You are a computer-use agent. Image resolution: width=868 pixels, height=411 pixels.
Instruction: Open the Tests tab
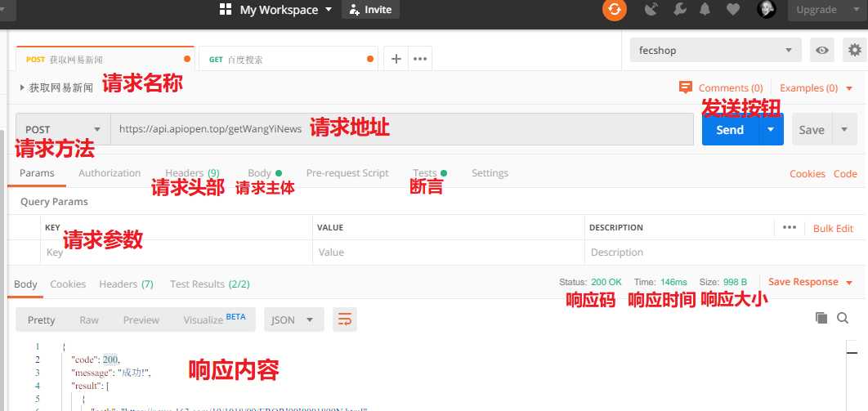tap(430, 173)
